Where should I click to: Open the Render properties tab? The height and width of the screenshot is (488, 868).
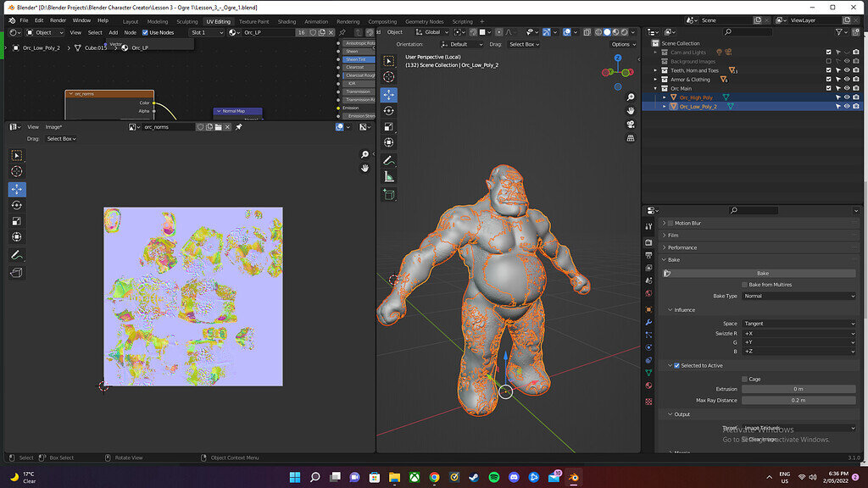648,242
